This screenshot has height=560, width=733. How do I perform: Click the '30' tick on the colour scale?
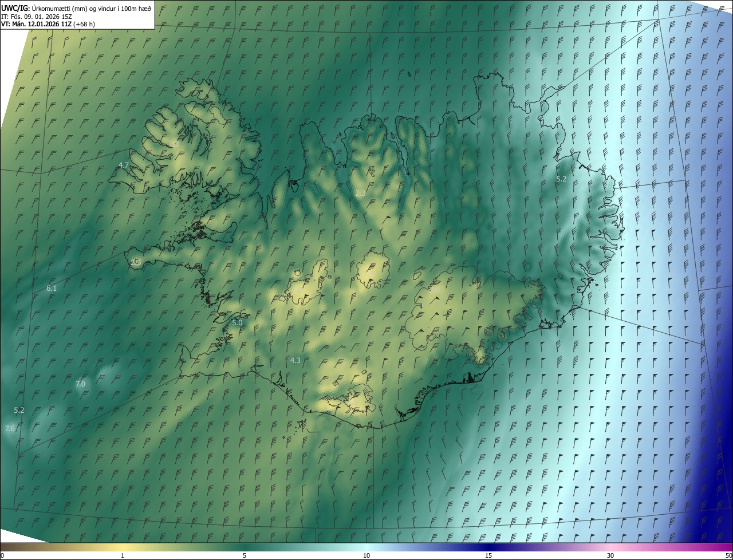click(610, 555)
